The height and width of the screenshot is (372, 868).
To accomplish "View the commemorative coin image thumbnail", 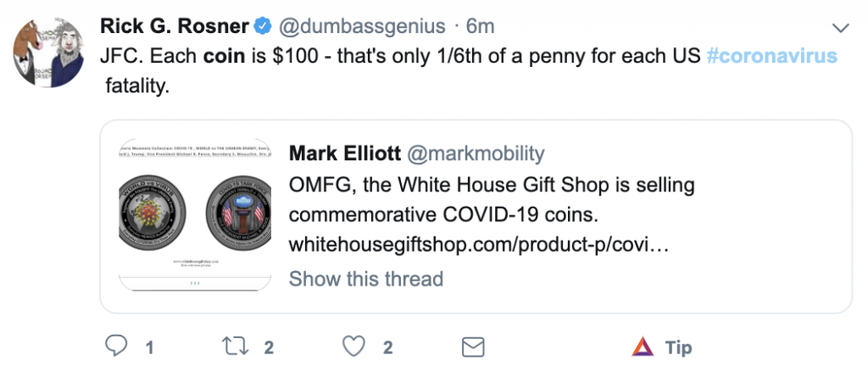I will [193, 217].
